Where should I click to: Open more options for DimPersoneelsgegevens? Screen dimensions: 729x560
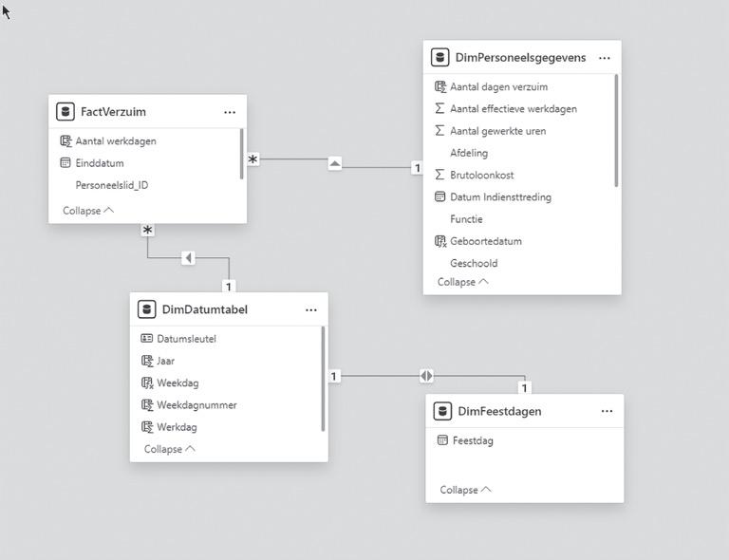[605, 58]
